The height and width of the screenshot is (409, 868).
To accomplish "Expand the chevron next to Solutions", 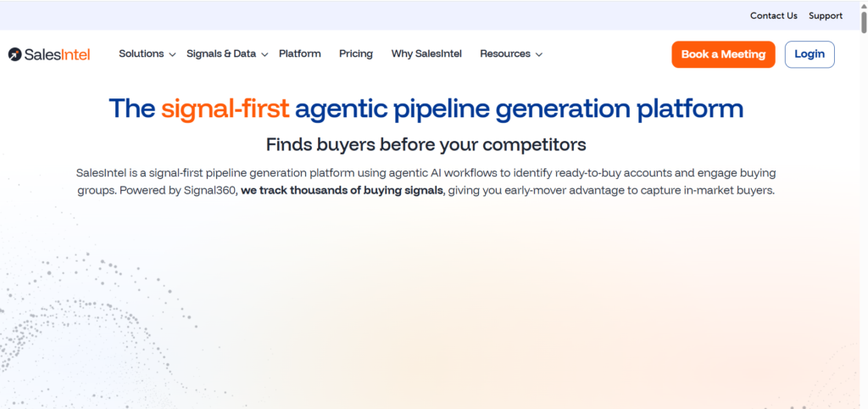I will pos(172,54).
